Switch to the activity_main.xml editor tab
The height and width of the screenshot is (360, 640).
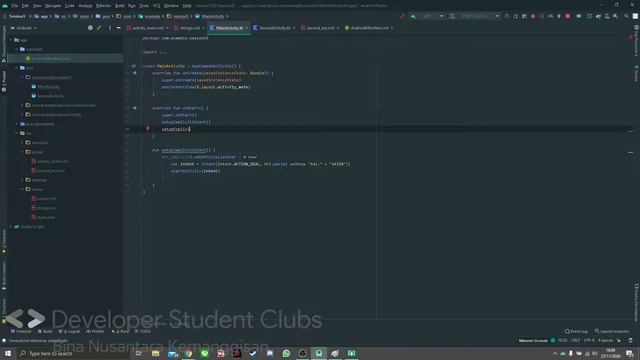click(145, 28)
